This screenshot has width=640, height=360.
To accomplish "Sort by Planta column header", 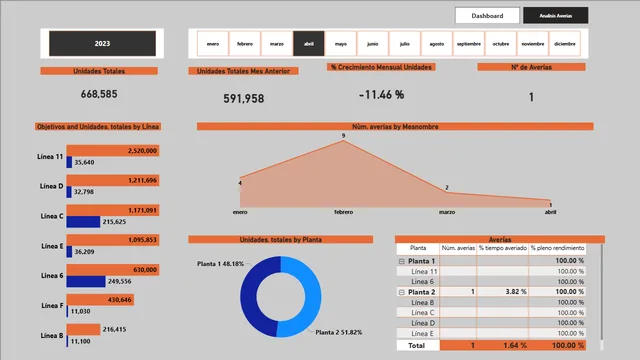I will [418, 248].
